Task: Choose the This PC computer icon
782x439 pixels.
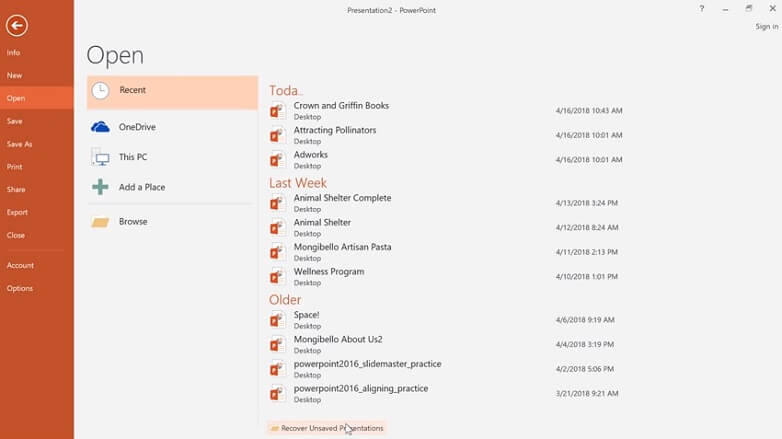Action: (100, 157)
